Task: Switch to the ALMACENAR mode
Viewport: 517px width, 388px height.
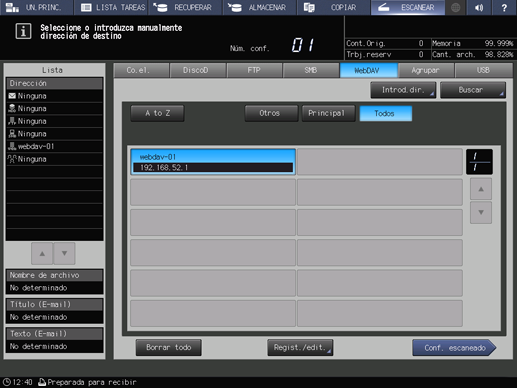Action: [x=260, y=7]
